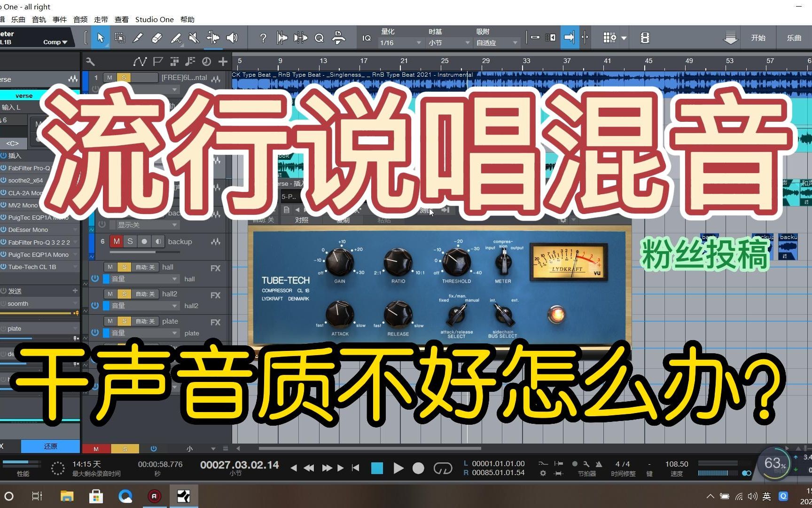Image resolution: width=812 pixels, height=508 pixels.
Task: Select the Split (knife) tool
Action: 138,38
